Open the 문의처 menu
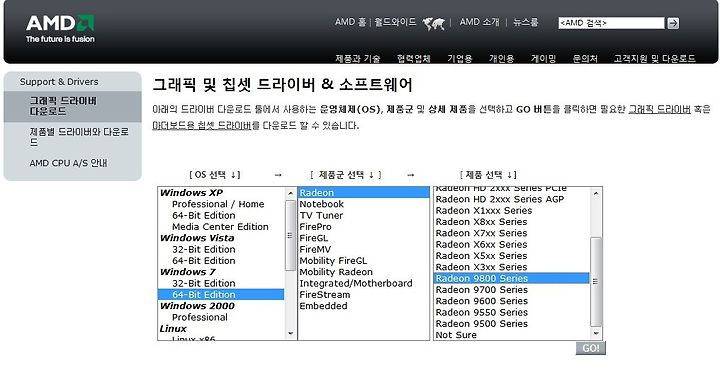720x382 pixels. point(585,58)
